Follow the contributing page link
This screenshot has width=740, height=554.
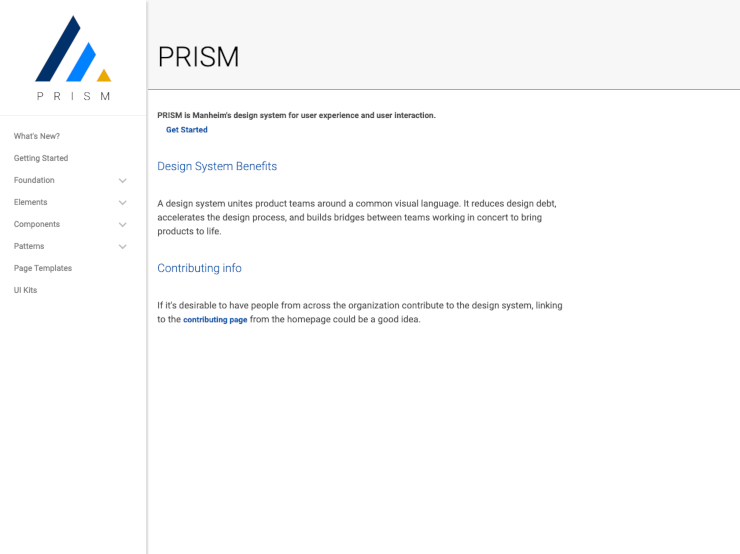[215, 319]
